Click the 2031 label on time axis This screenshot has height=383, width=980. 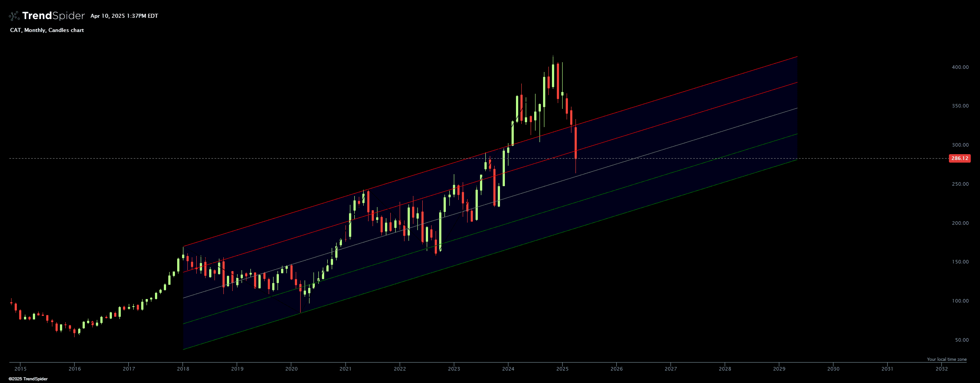(x=887, y=369)
